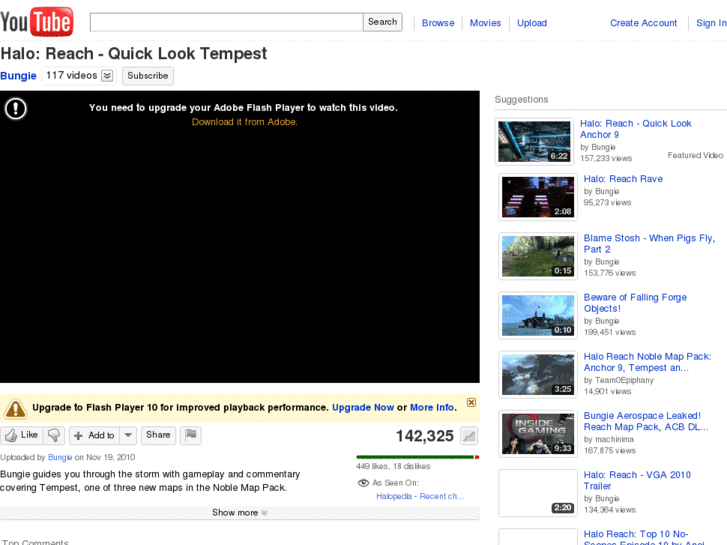
Task: Open the Browse menu link
Action: coord(438,23)
